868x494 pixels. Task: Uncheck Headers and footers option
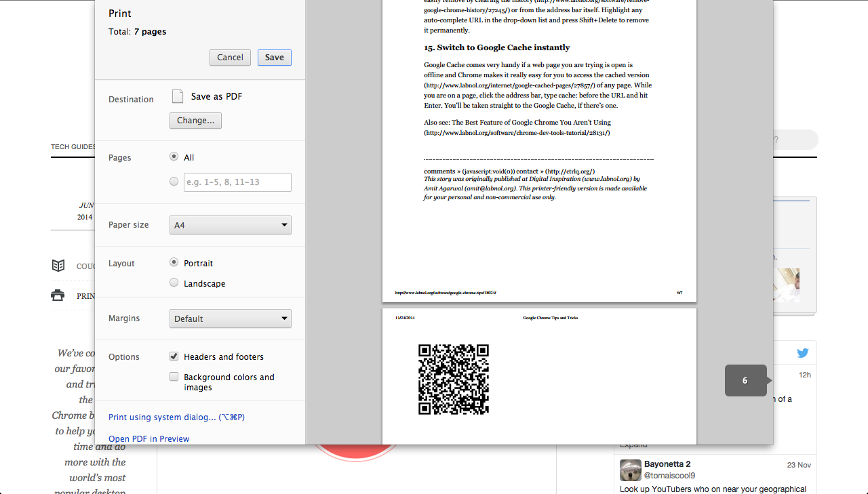tap(174, 356)
